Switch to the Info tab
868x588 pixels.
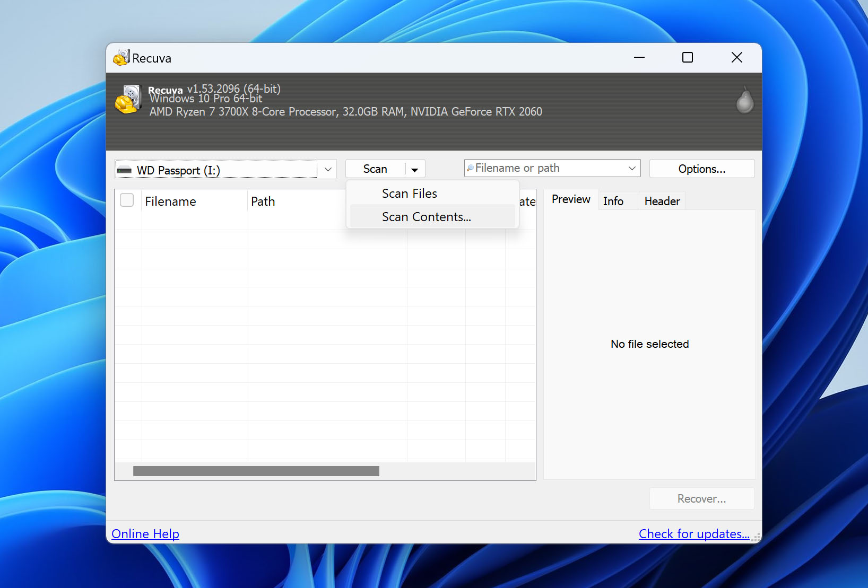coord(613,200)
